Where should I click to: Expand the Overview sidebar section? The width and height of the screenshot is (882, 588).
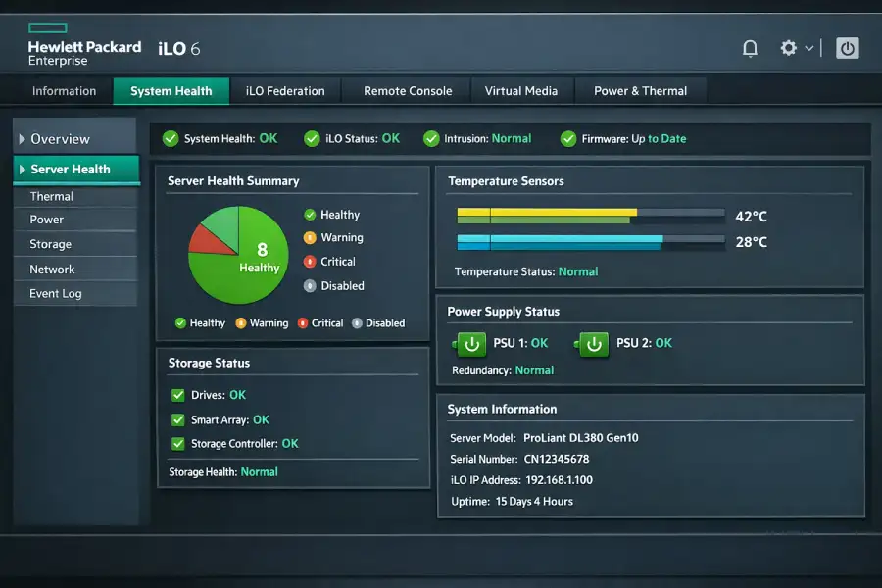23,139
